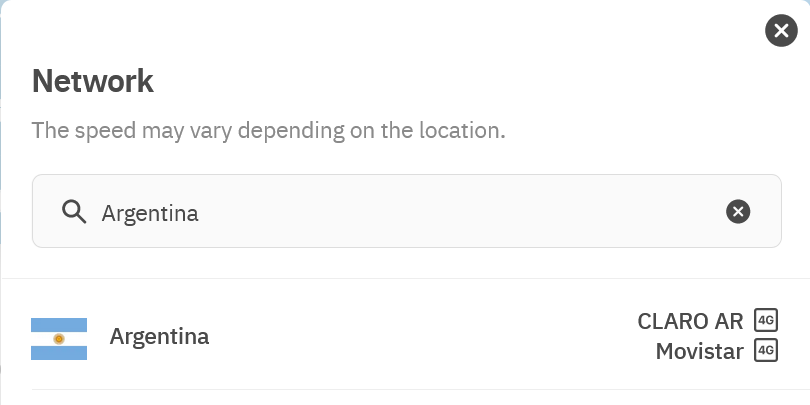810x405 pixels.
Task: Click the 4G badge beside CLARO AR
Action: pos(766,320)
